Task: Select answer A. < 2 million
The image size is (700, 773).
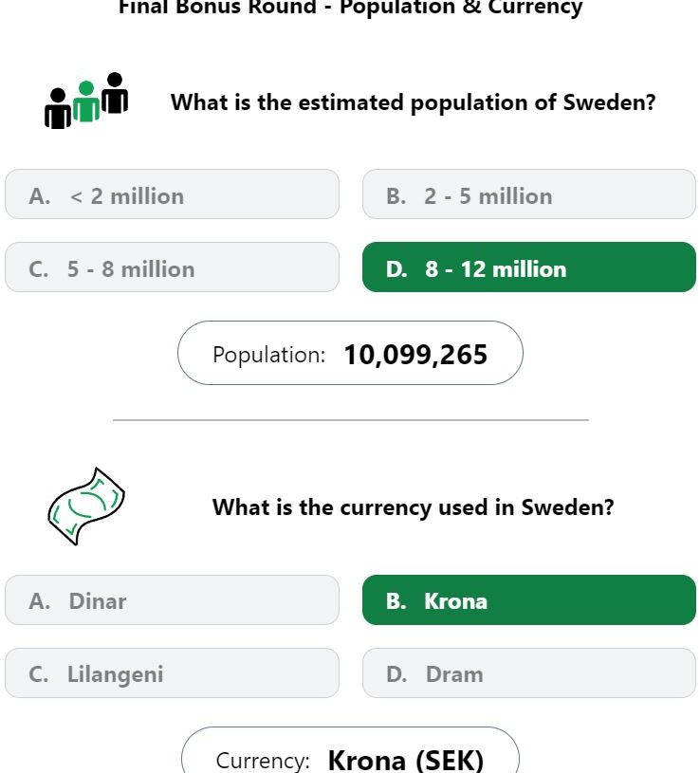Action: (172, 194)
